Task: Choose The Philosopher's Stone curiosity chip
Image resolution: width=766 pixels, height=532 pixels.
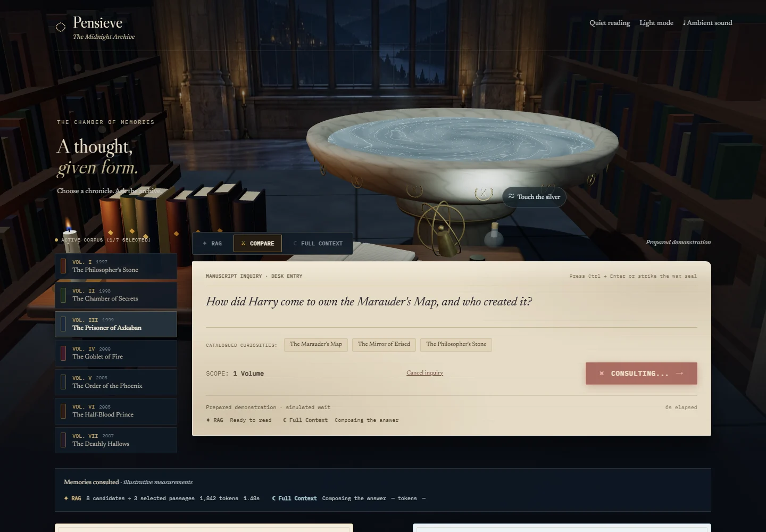Action: 456,344
